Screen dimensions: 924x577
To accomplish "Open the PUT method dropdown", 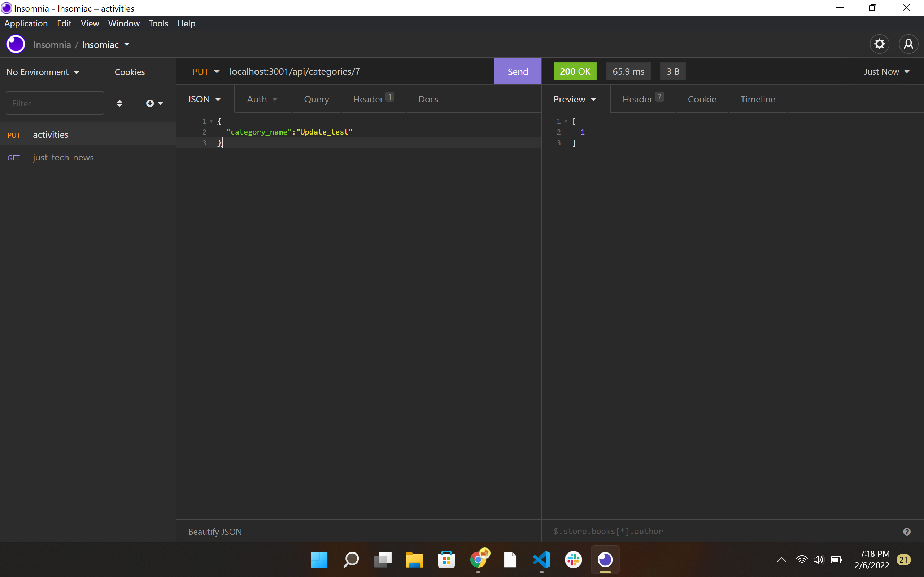I will 205,71.
